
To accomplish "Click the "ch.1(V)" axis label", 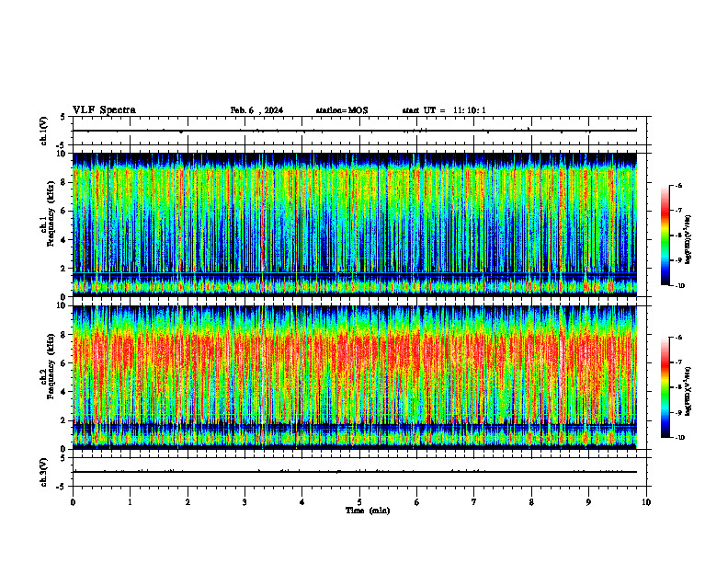I will pos(44,131).
